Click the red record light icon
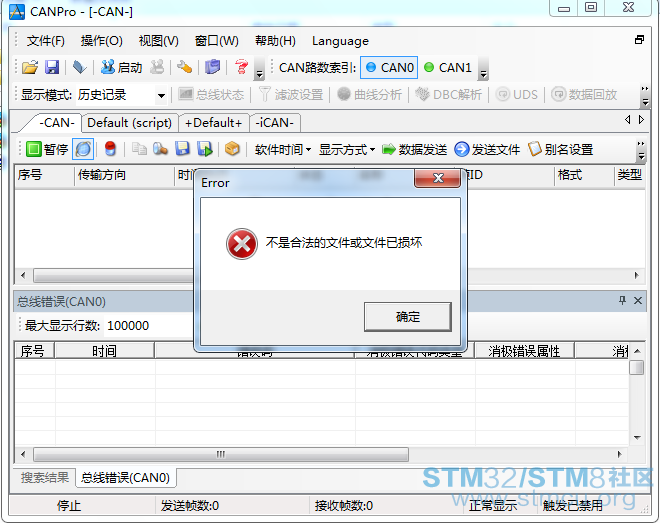The width and height of the screenshot is (660, 523). pyautogui.click(x=110, y=149)
